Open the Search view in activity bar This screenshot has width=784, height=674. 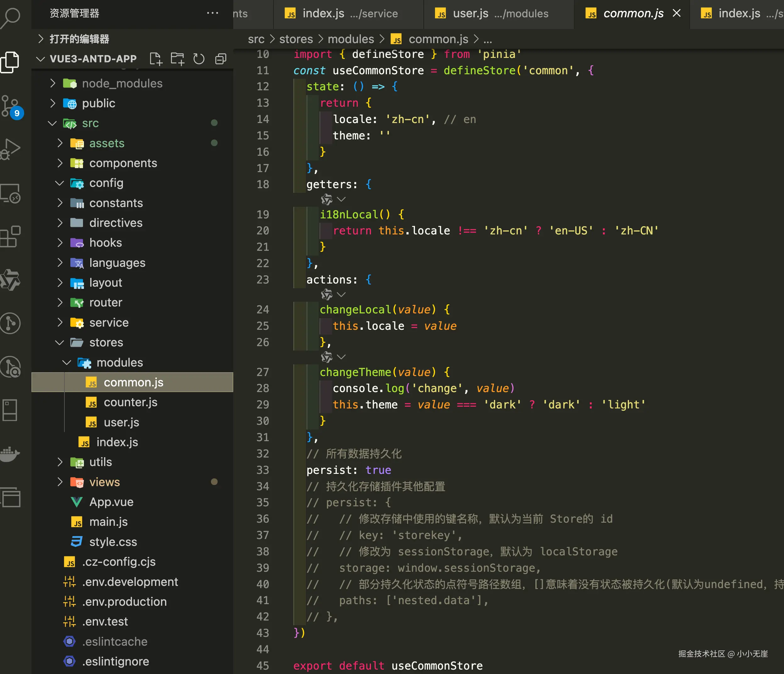coord(11,17)
